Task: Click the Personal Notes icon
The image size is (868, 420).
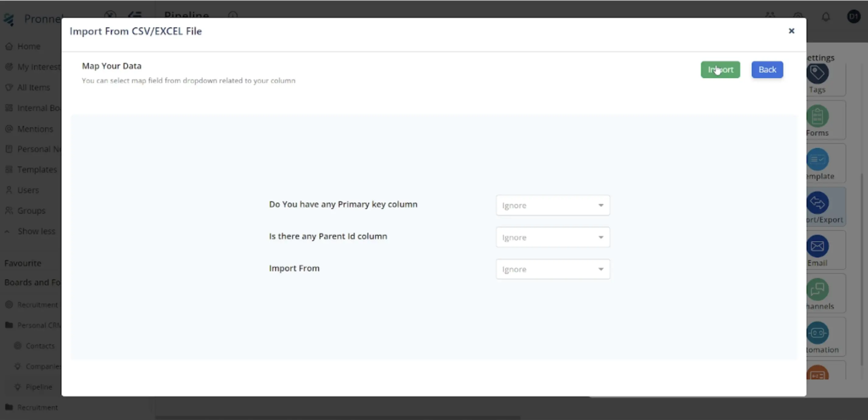Action: 9,149
